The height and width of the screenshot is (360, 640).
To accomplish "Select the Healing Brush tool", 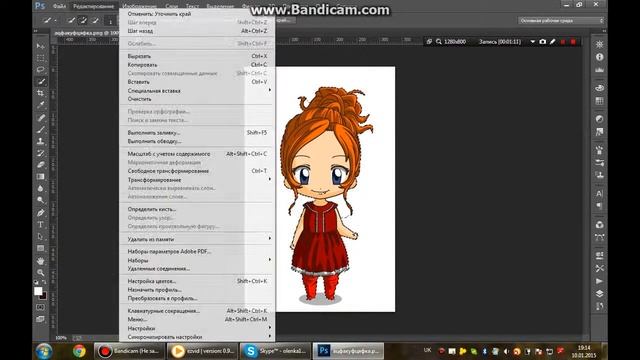I will [40, 118].
